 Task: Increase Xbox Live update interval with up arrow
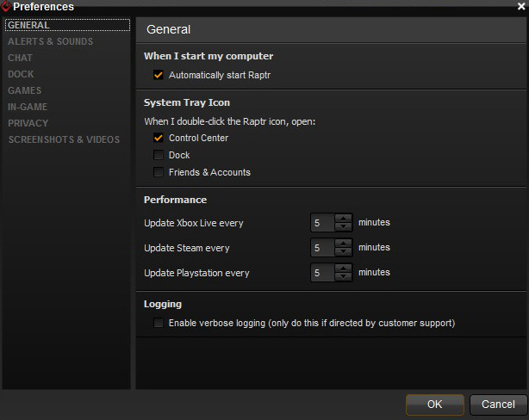(344, 219)
